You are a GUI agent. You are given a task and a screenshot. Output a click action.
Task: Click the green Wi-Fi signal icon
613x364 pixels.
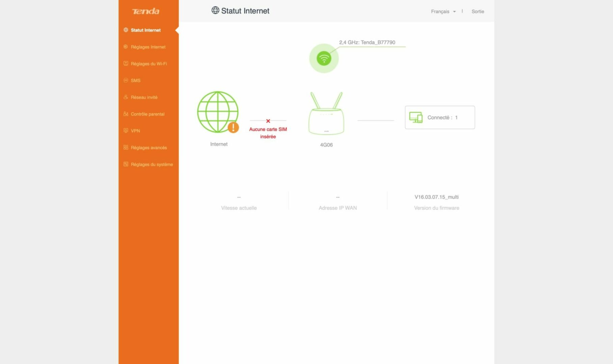[x=324, y=59]
